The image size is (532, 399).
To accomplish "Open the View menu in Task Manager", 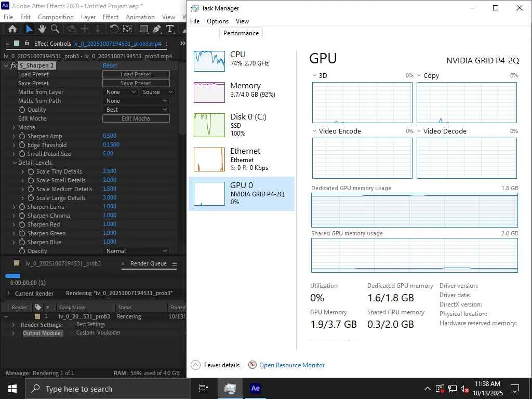I will pos(242,21).
